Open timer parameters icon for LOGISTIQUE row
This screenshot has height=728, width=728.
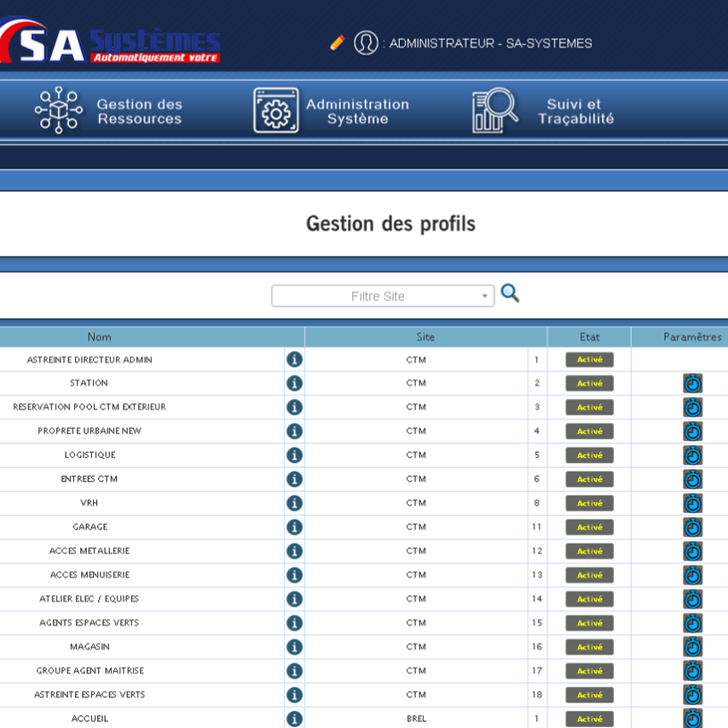pos(692,455)
